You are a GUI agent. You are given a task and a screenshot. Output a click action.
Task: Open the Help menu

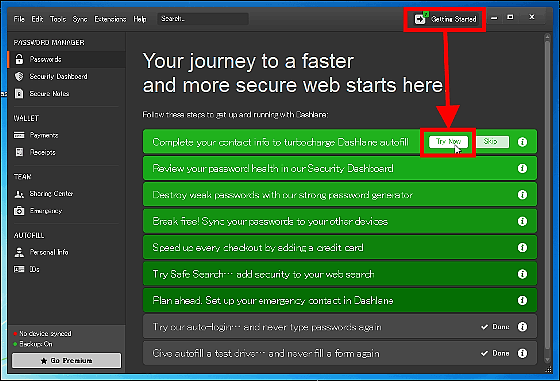click(140, 19)
